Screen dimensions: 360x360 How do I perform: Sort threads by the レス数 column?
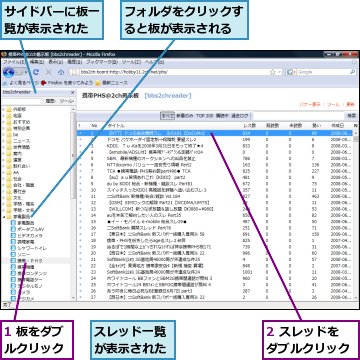[249, 126]
